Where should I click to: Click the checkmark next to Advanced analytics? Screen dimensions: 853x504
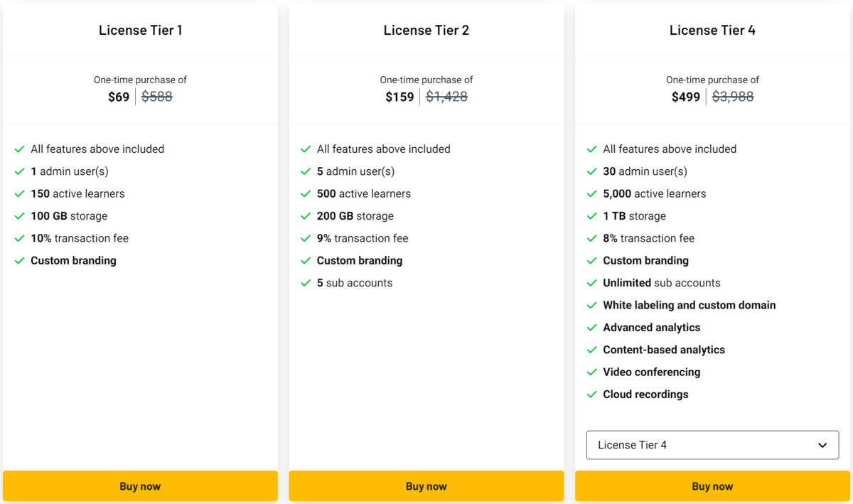(x=592, y=327)
